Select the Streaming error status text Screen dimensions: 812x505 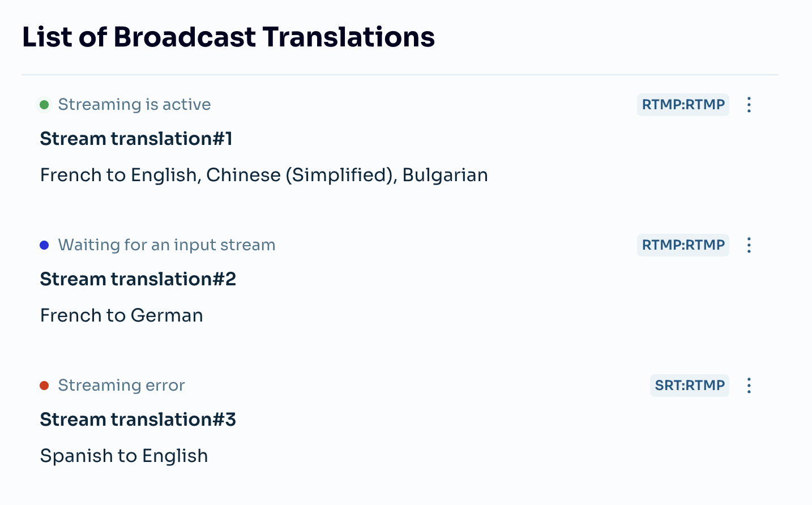[x=121, y=386]
